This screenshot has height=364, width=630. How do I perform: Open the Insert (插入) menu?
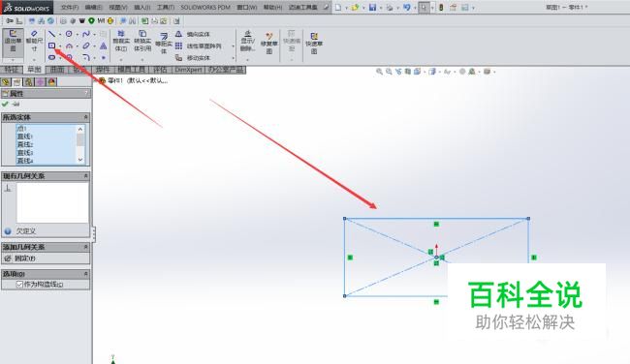click(142, 7)
